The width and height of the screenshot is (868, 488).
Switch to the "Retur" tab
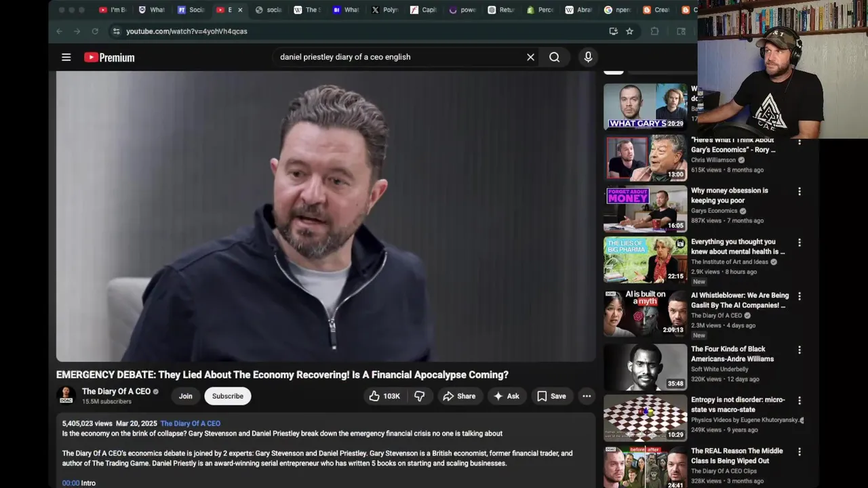(x=501, y=10)
